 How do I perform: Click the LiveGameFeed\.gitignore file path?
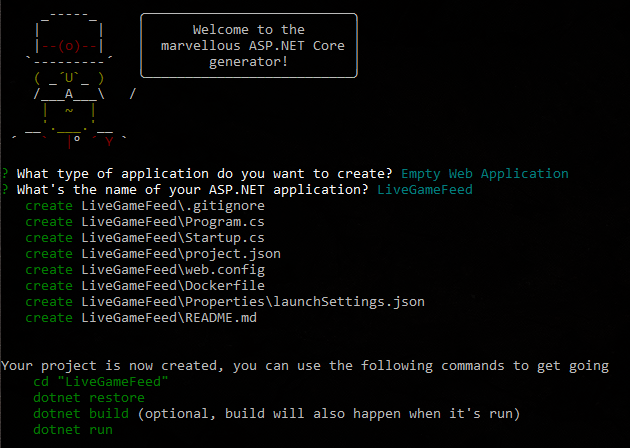166,206
